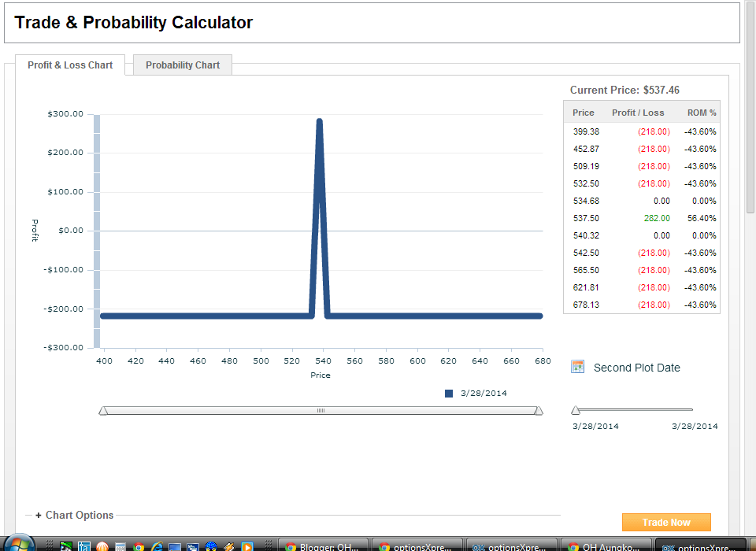Select the 537.50 row with 282.00 profit
Viewport: 756px width, 551px height.
642,218
